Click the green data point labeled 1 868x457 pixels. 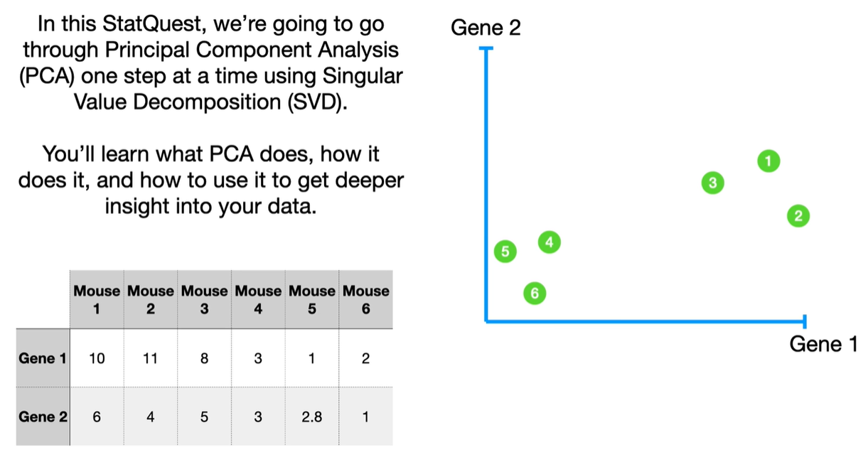[768, 161]
